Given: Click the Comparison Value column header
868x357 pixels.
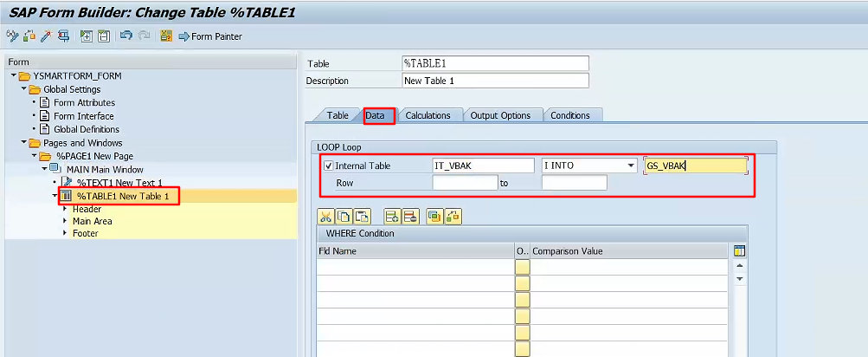Looking at the screenshot, I should click(629, 251).
